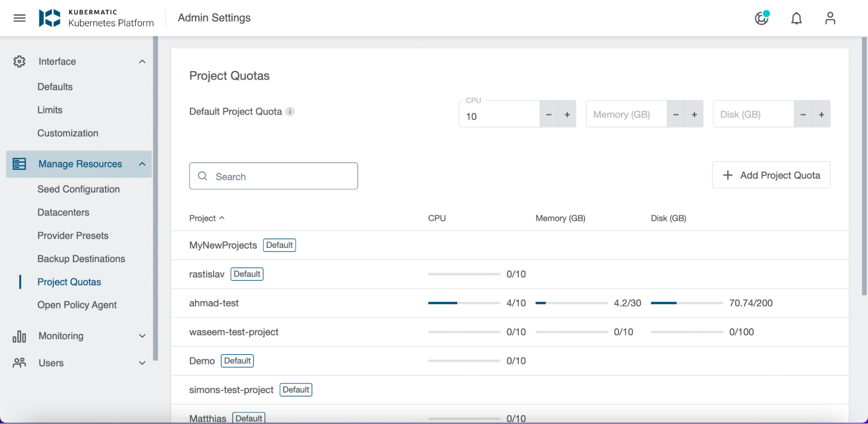The image size is (868, 424).
Task: Open the user account menu
Action: [x=830, y=18]
